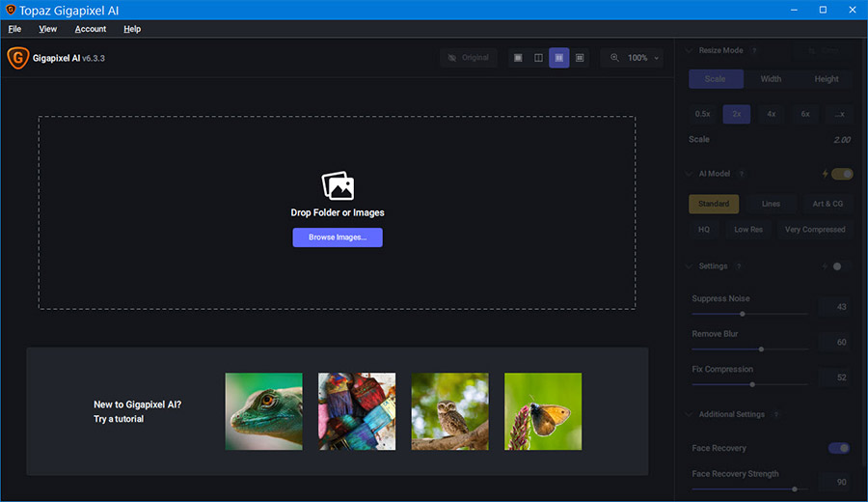868x502 pixels.
Task: Click the Settings help question mark
Action: tap(739, 266)
